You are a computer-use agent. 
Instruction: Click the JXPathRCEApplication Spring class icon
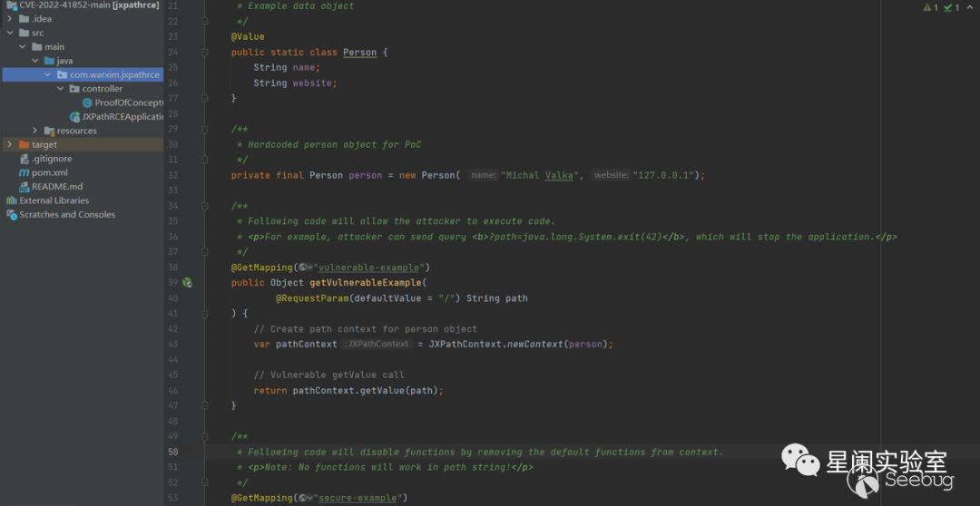74,116
